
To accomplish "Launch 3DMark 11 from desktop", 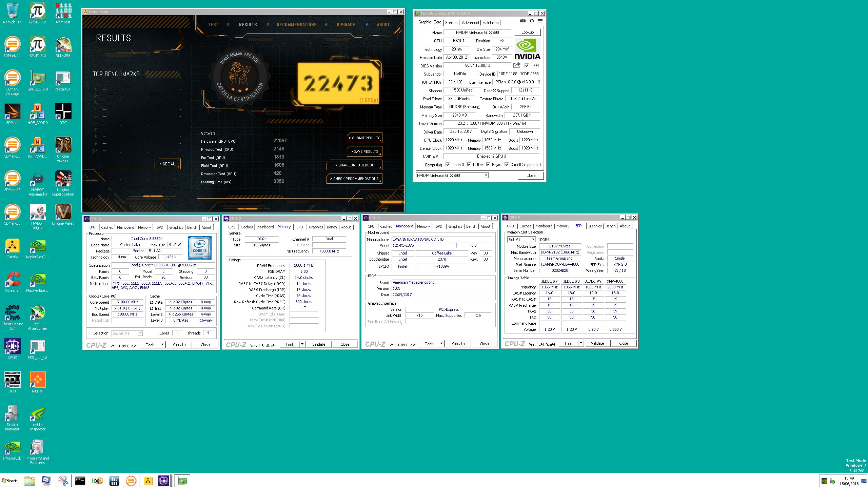I will tap(12, 47).
